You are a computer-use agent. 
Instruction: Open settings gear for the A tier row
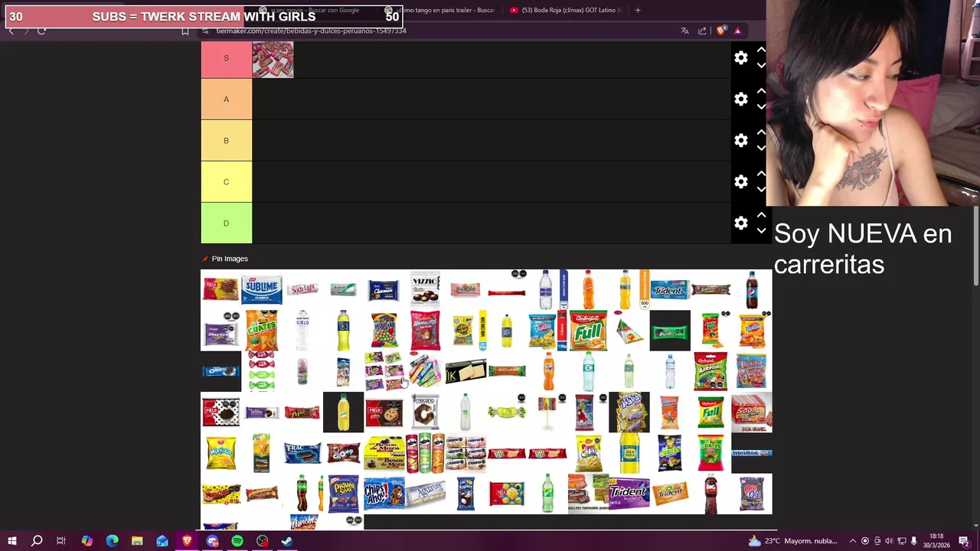pos(740,99)
